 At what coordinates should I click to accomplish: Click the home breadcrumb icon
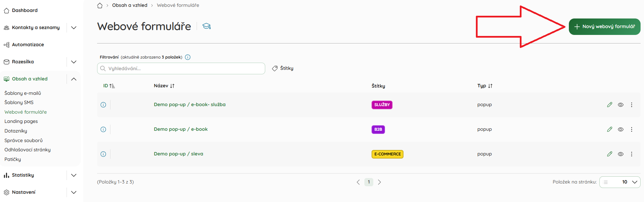pos(100,5)
